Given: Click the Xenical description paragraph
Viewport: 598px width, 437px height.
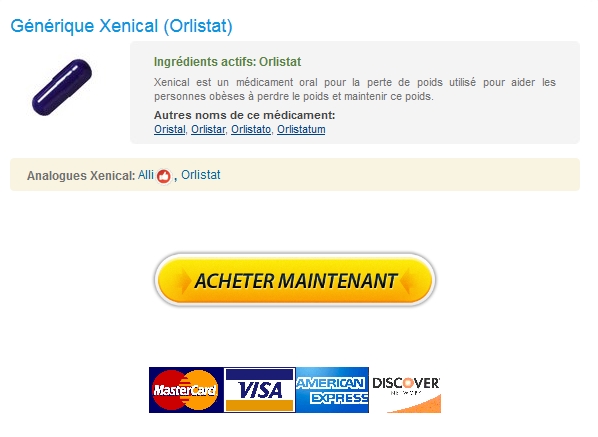Looking at the screenshot, I should pyautogui.click(x=355, y=89).
